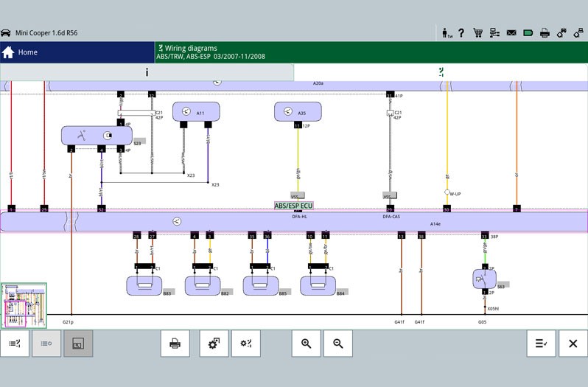Image resolution: width=588 pixels, height=387 pixels.
Task: Open the help question mark icon
Action: click(x=461, y=33)
